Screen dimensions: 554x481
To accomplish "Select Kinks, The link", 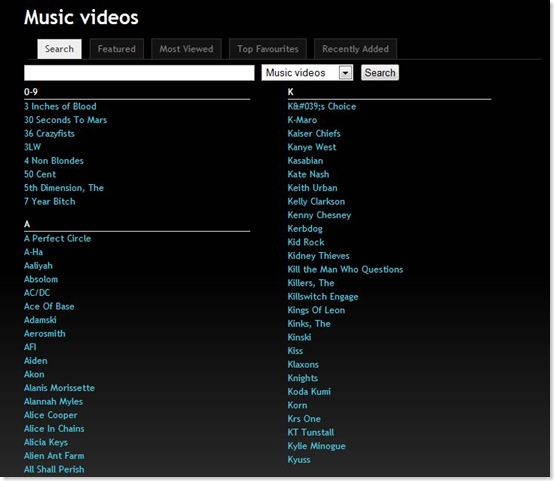I will [309, 324].
